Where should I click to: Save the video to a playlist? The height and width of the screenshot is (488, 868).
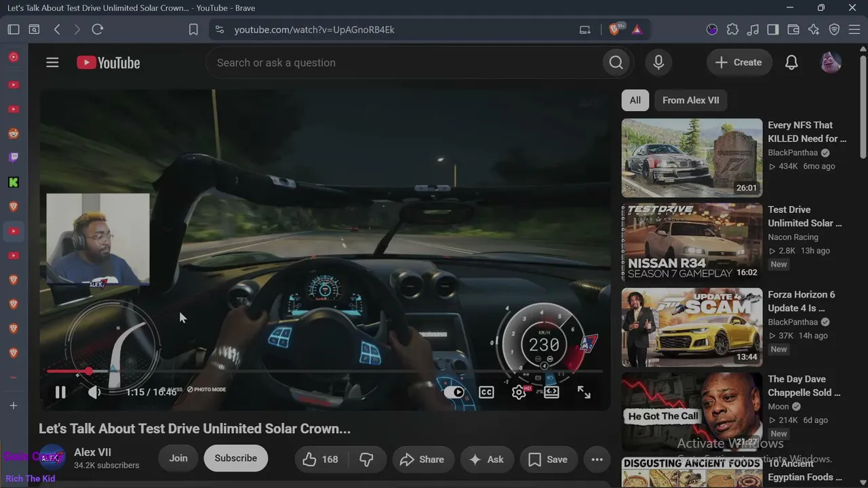pyautogui.click(x=548, y=460)
